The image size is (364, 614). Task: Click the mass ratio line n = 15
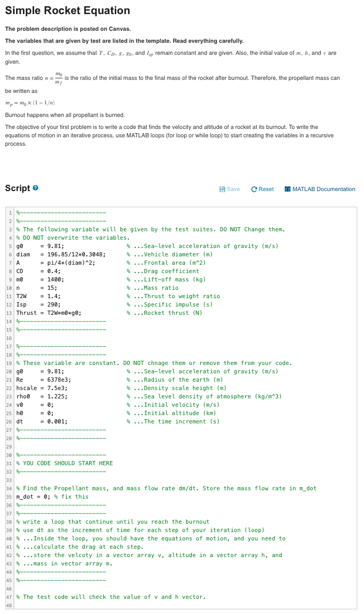coord(37,288)
